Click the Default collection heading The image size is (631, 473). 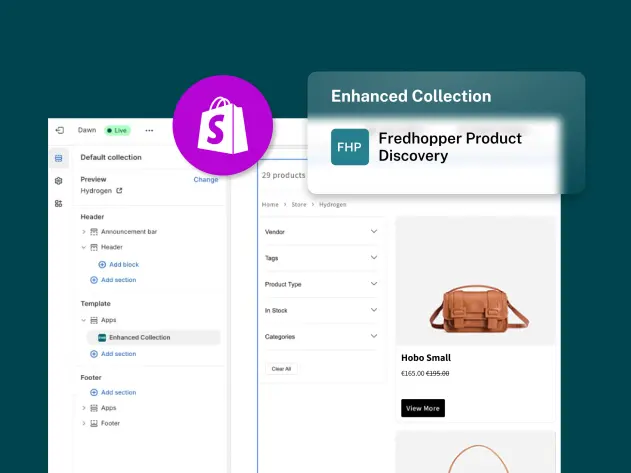(111, 157)
